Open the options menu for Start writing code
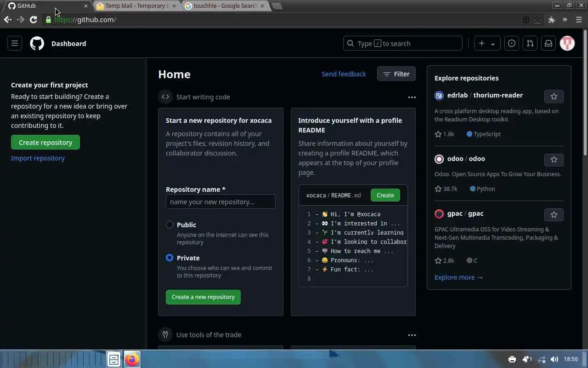Viewport: 588px width, 368px height. 412,97
